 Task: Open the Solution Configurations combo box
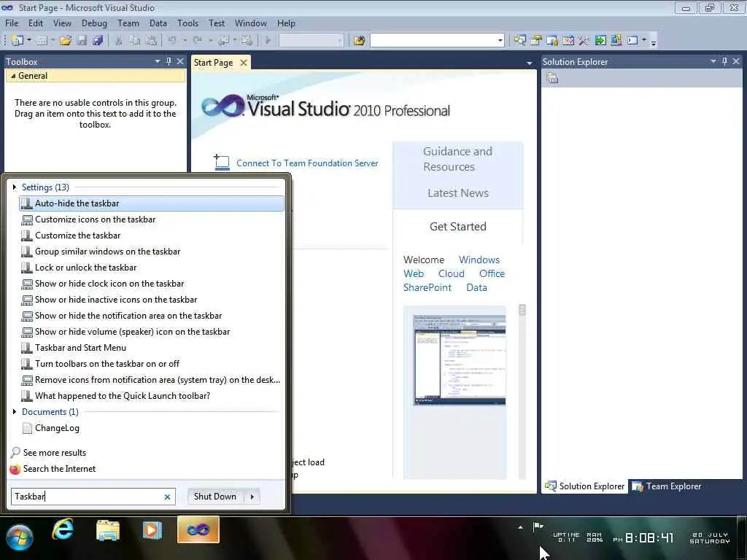[x=311, y=41]
